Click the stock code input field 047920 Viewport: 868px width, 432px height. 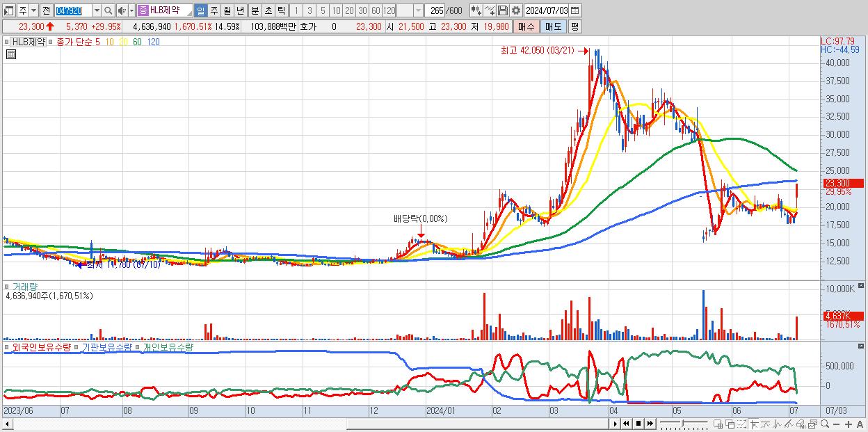[73, 10]
